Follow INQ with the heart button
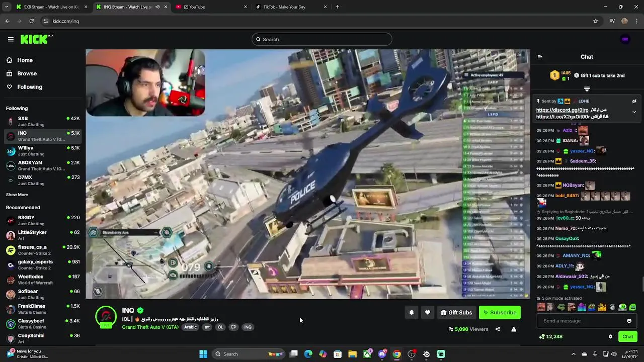This screenshot has width=644, height=362. [427, 312]
